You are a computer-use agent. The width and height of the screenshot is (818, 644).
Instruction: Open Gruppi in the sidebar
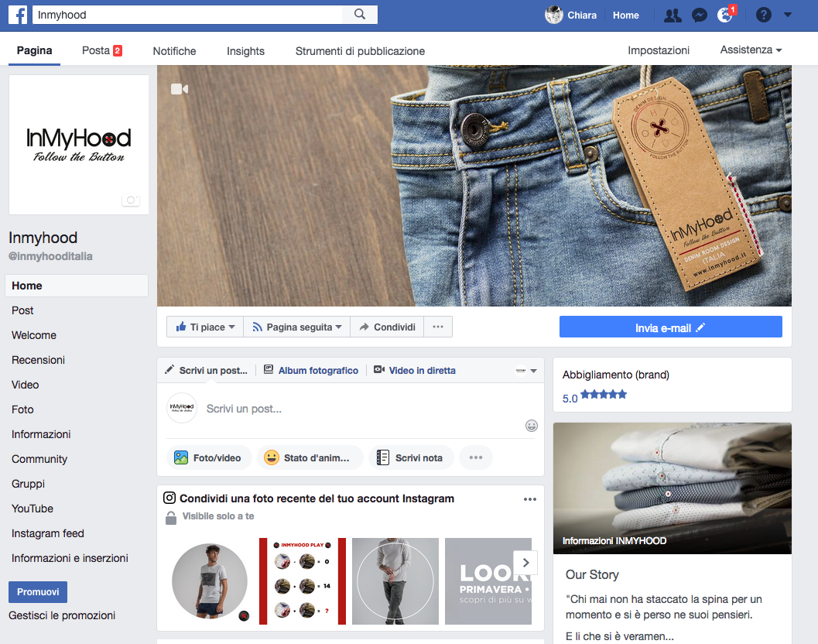point(28,484)
